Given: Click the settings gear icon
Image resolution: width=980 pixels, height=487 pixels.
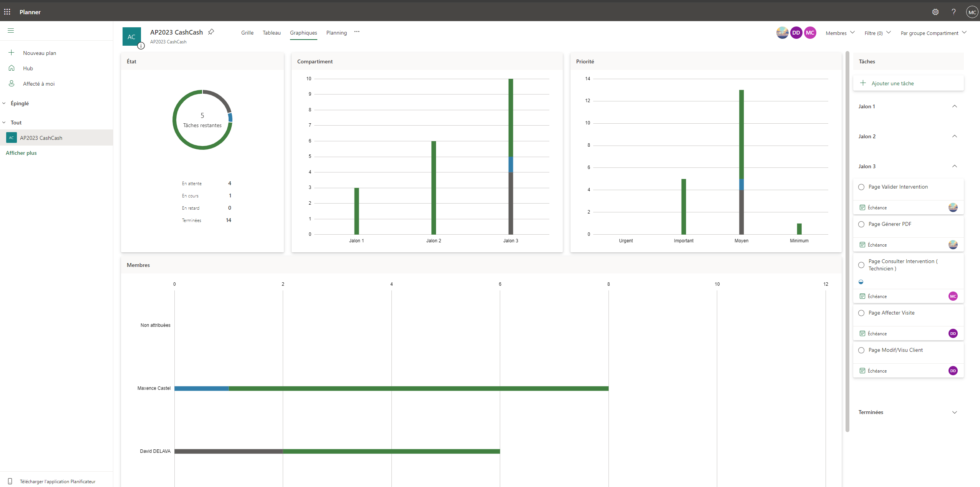Looking at the screenshot, I should point(935,12).
